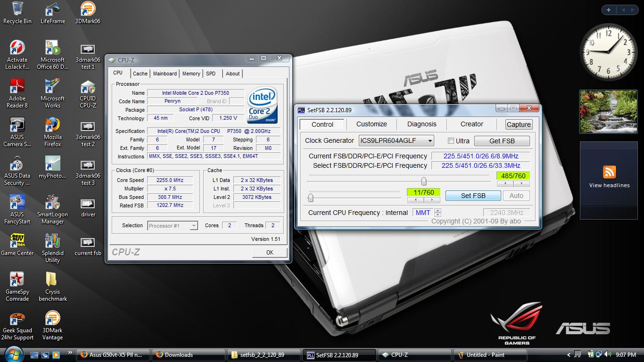644x362 pixels.
Task: Expand the Quick Launch overflow chevron
Action: pos(71,352)
